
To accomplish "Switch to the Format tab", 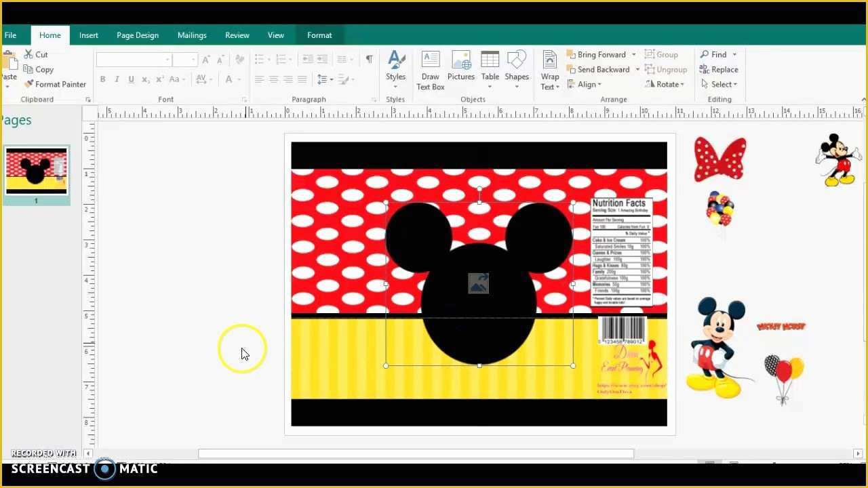I will (319, 35).
